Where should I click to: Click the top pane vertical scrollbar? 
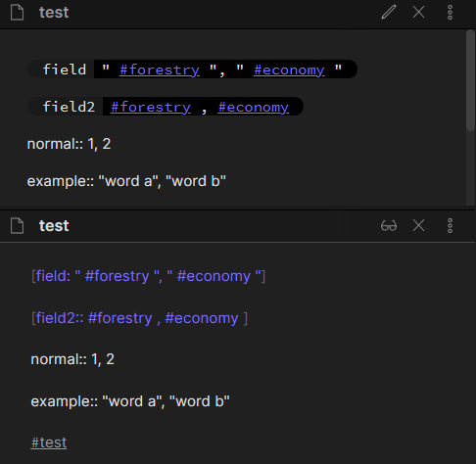(470, 81)
